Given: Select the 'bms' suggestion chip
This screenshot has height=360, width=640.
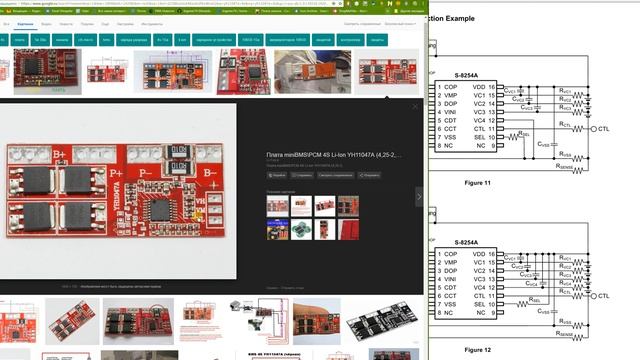Looking at the screenshot, I should click(107, 40).
